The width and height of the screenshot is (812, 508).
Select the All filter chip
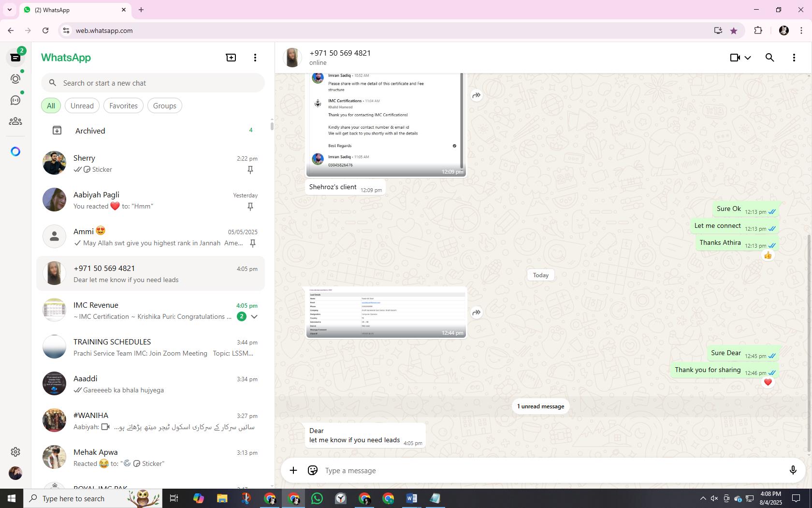51,106
